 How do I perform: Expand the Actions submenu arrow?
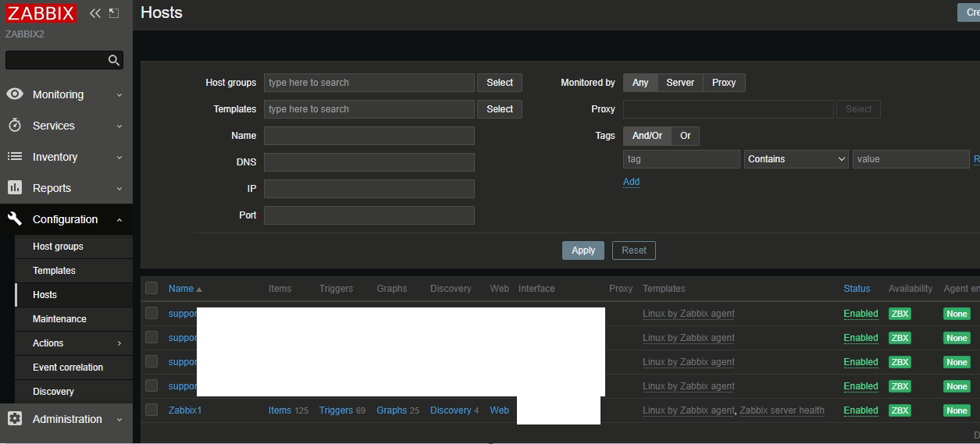[119, 343]
